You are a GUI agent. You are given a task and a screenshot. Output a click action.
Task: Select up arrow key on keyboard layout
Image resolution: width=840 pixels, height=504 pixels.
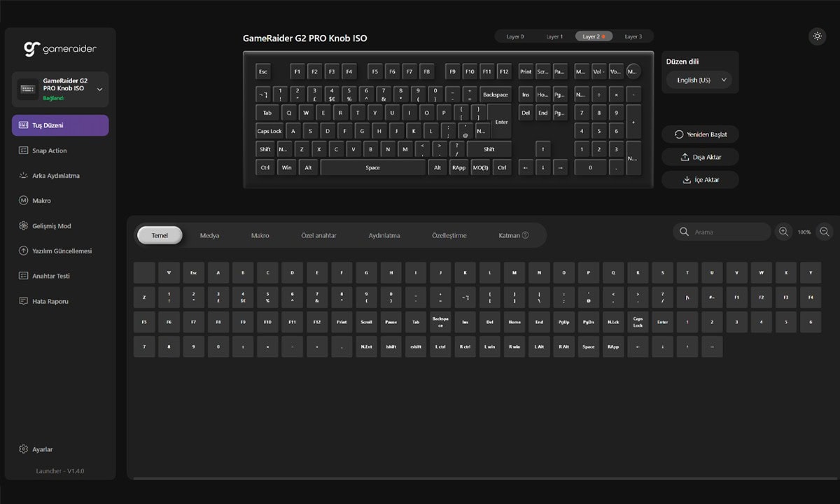pyautogui.click(x=542, y=149)
